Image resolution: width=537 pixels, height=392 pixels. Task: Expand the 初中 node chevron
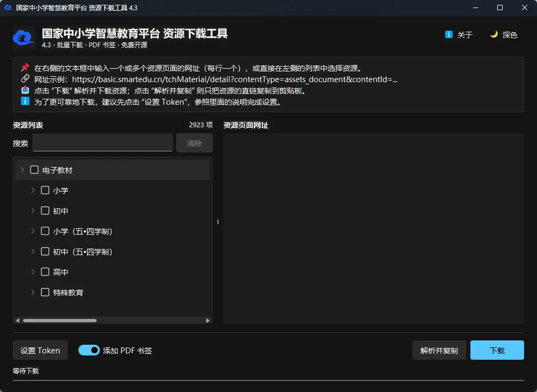click(x=33, y=210)
